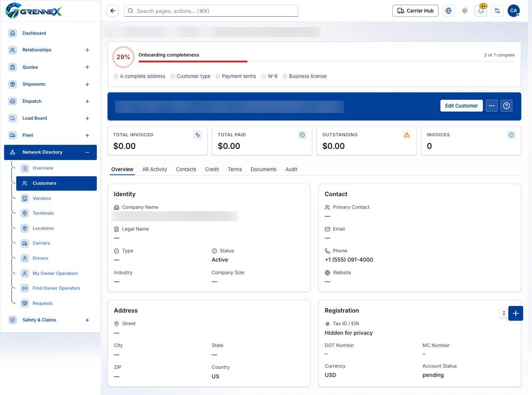Switch to the Credit tab

coord(212,169)
